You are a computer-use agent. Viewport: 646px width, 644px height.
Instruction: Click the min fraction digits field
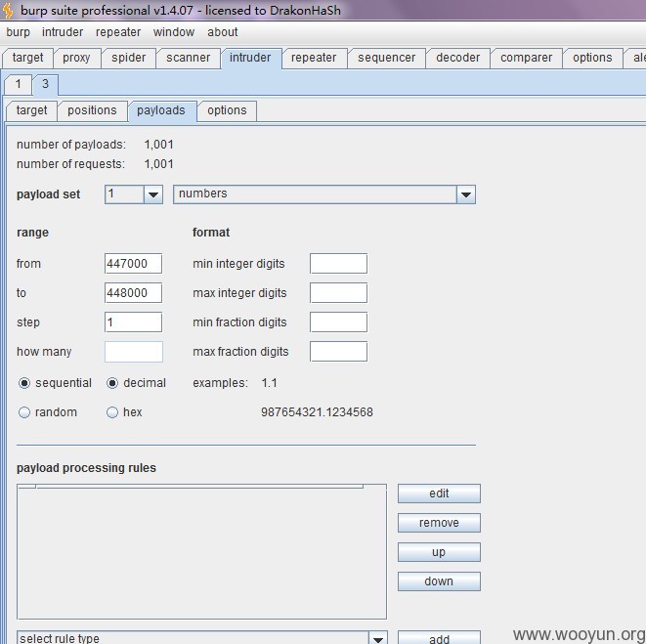point(339,322)
